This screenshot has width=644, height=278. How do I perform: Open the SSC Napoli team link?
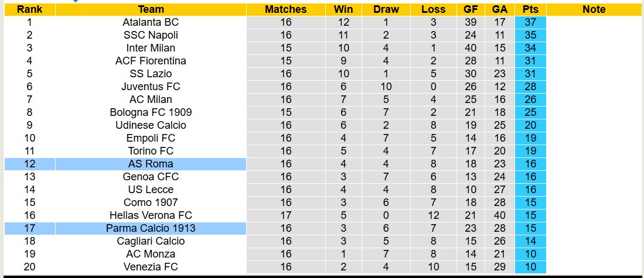[x=151, y=35]
